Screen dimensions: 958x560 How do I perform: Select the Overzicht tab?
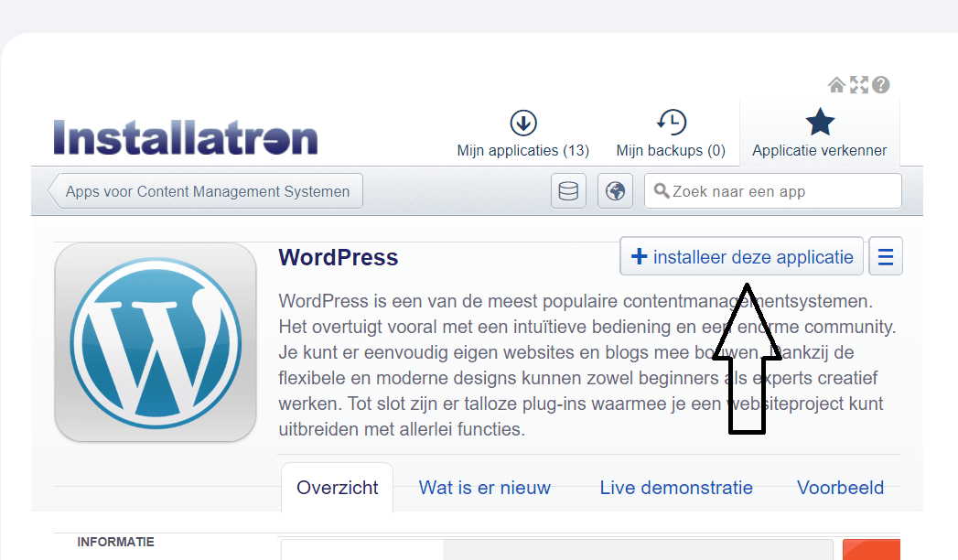coord(338,488)
